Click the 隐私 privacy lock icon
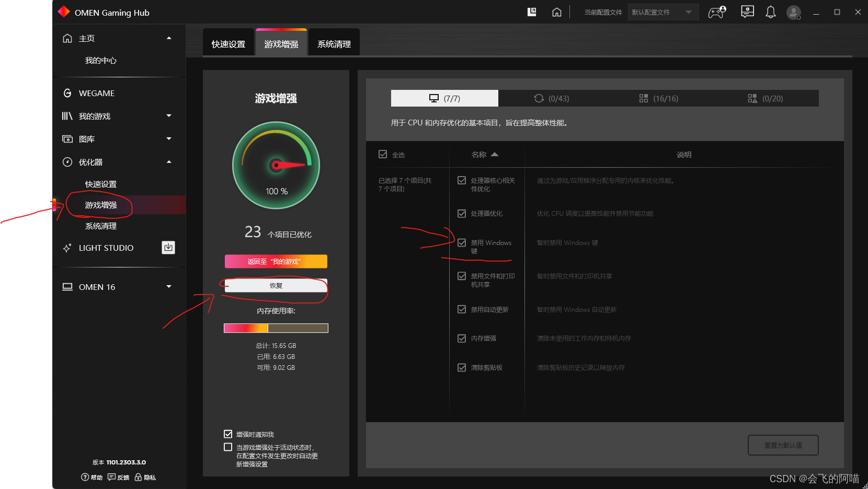Viewport: 868px width, 489px height. point(138,477)
